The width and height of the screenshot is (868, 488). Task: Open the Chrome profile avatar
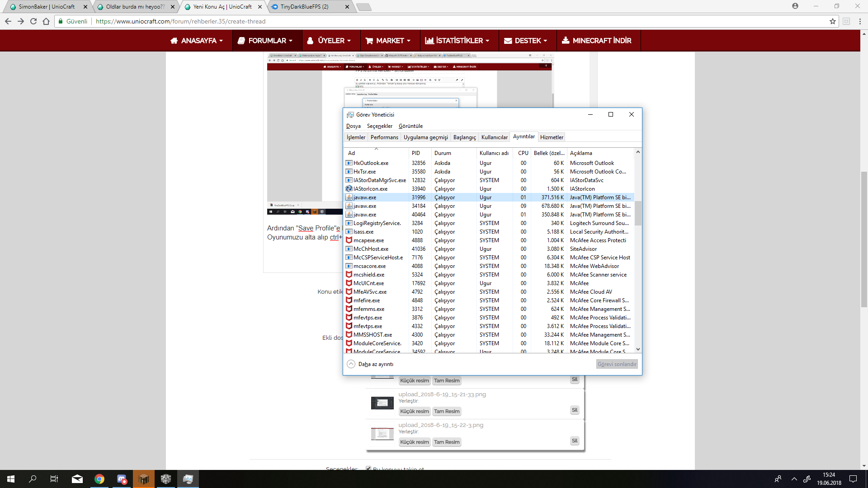pyautogui.click(x=795, y=6)
